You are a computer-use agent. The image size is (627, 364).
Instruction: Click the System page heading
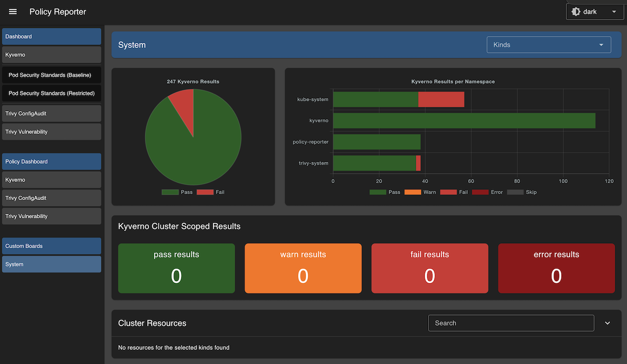click(132, 45)
